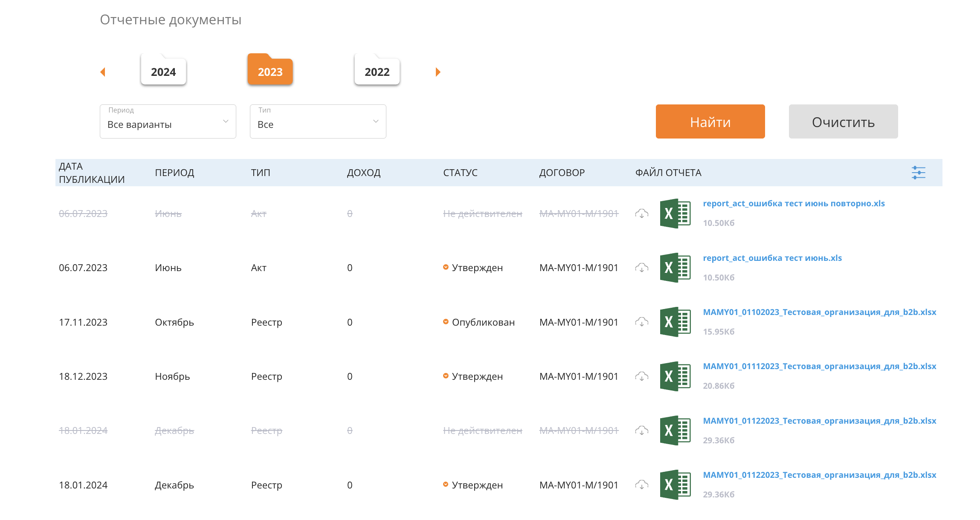The width and height of the screenshot is (980, 520).
Task: Click the ДАТА ПУБЛИКАЦИИ column header
Action: pyautogui.click(x=92, y=173)
